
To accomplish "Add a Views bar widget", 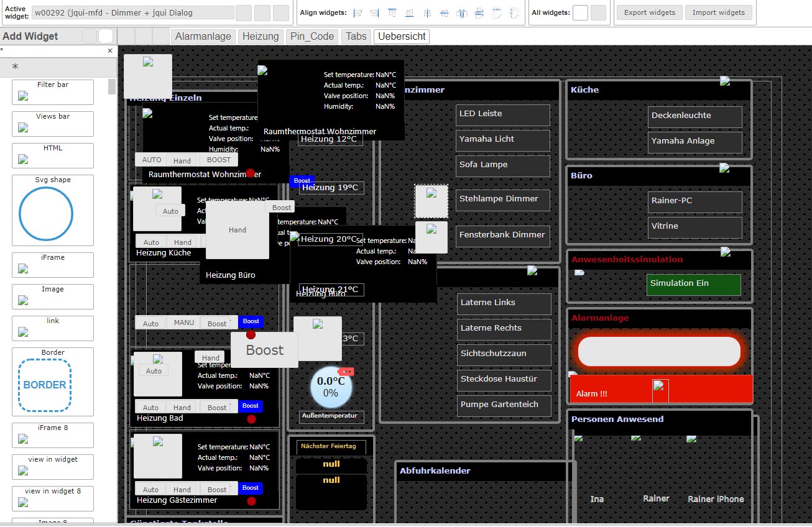I will (53, 124).
